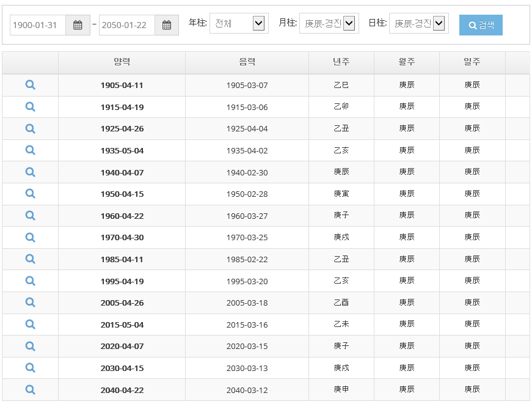The width and height of the screenshot is (532, 404).
Task: Open details for the 1995-04-19 row
Action: [30, 281]
